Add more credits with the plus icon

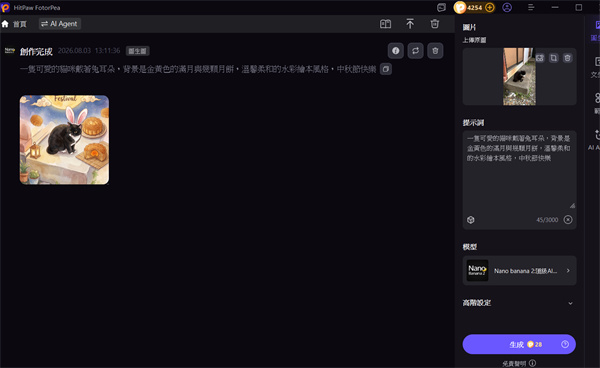(489, 7)
